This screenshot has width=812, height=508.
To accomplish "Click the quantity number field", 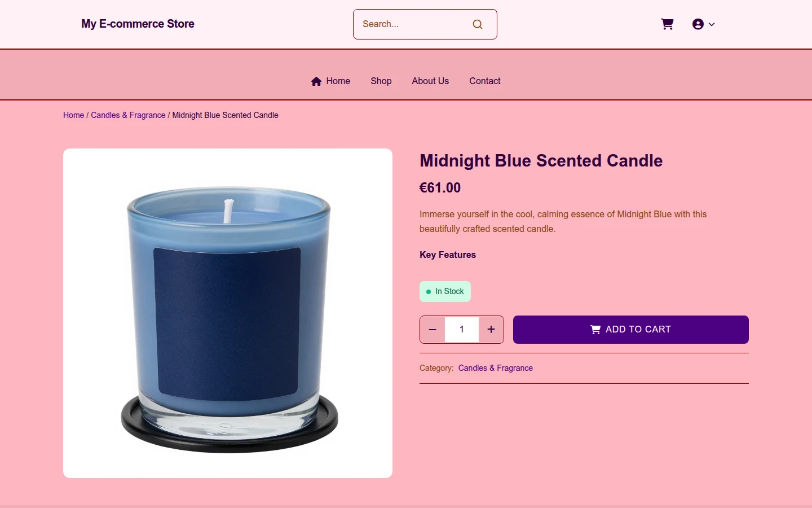I will tap(462, 330).
